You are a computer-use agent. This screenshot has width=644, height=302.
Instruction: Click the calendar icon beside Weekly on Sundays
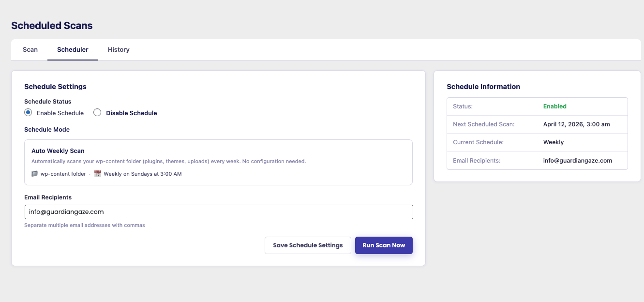98,174
